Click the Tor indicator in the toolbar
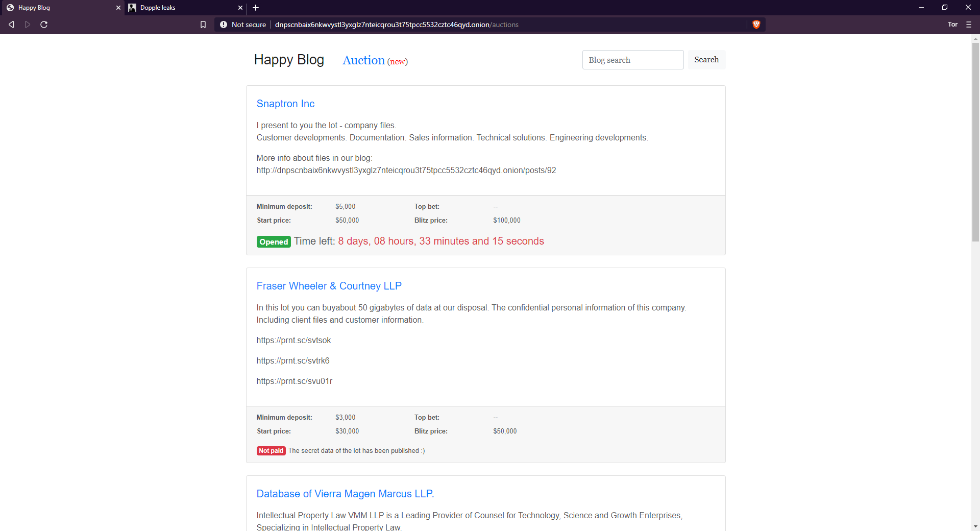This screenshot has height=531, width=980. 952,25
